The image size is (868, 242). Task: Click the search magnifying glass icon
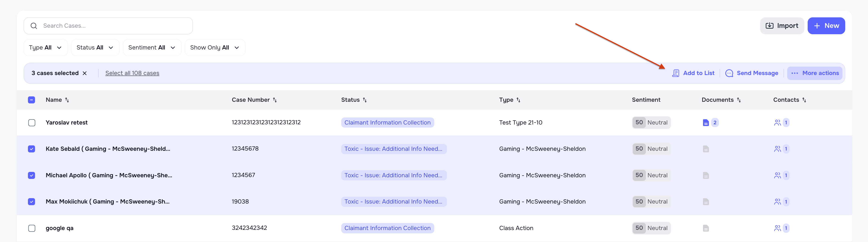(34, 26)
